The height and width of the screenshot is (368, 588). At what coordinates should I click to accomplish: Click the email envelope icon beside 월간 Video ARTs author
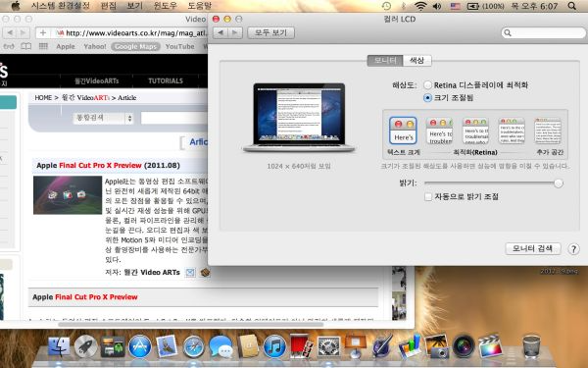coord(190,272)
